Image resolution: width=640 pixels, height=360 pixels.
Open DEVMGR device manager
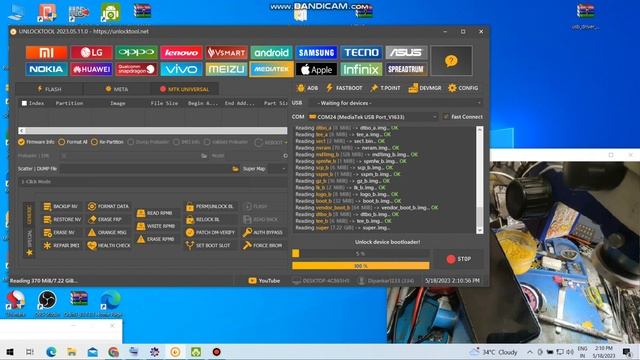click(x=425, y=88)
